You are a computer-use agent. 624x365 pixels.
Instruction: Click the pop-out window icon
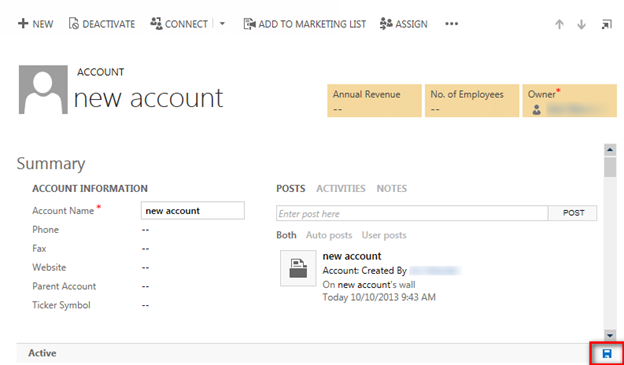pos(606,24)
